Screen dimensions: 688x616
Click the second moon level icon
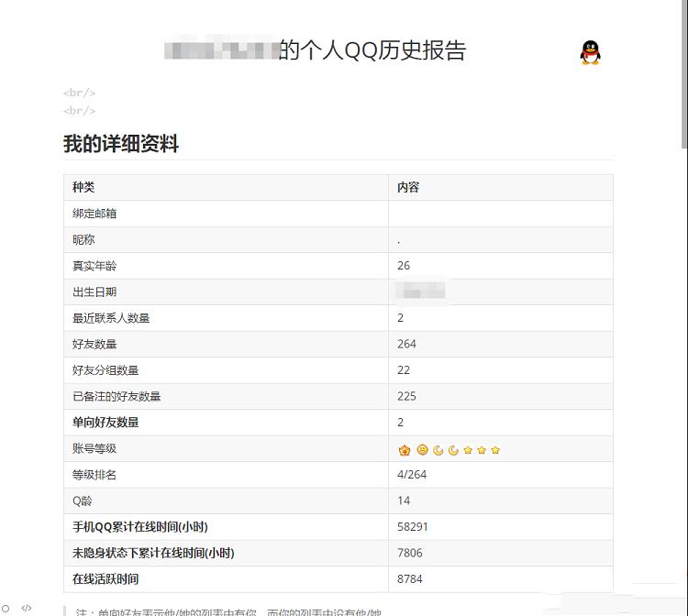(x=453, y=450)
